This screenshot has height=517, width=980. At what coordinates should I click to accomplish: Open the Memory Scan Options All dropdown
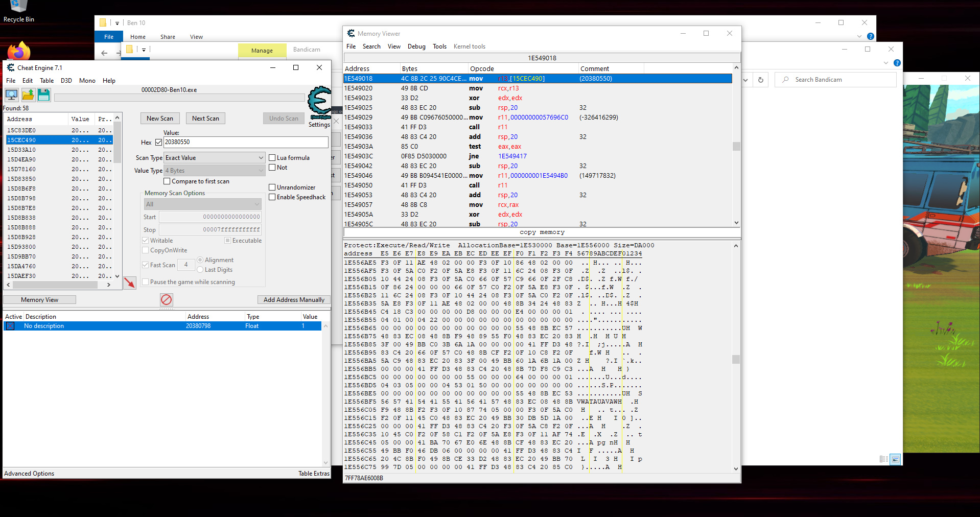point(203,204)
